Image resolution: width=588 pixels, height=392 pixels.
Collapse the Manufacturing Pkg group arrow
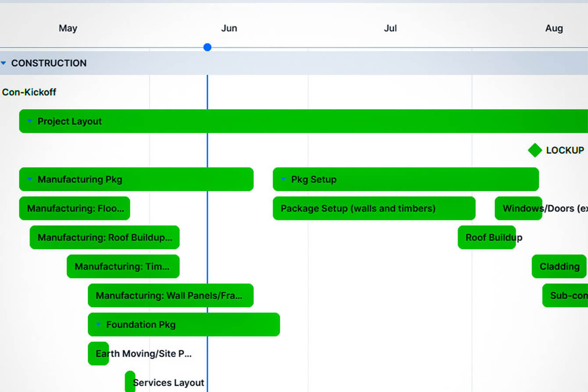tap(30, 179)
